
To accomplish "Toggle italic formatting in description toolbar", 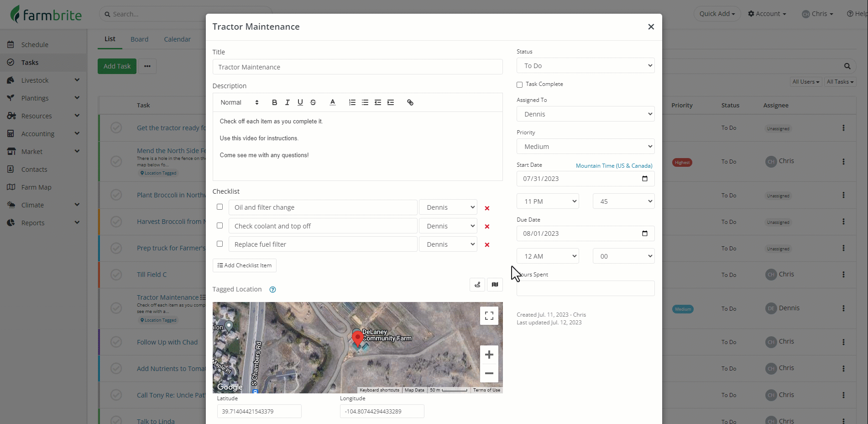I will coord(287,102).
